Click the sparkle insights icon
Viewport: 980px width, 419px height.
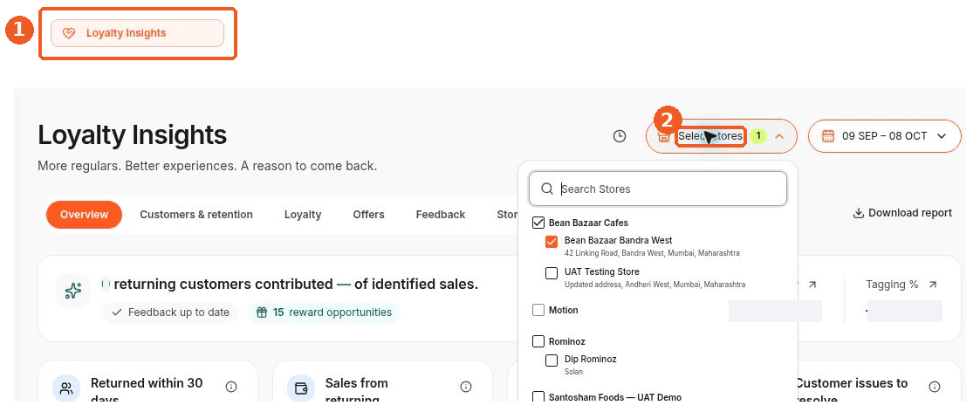click(x=73, y=291)
